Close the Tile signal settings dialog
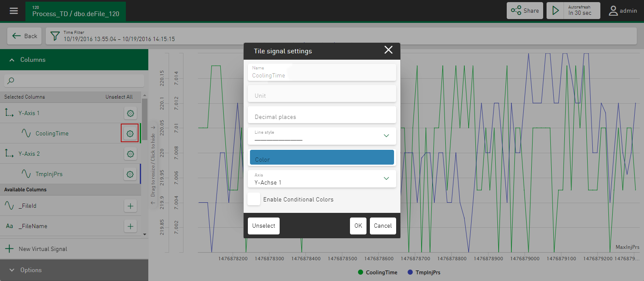644x281 pixels. tap(388, 50)
